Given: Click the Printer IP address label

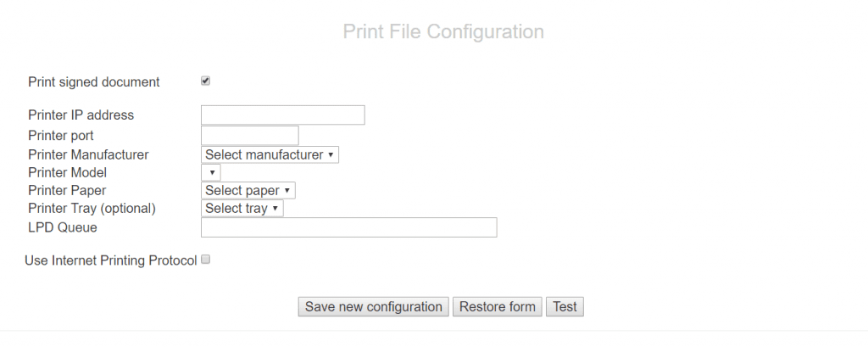Looking at the screenshot, I should pos(81,115).
